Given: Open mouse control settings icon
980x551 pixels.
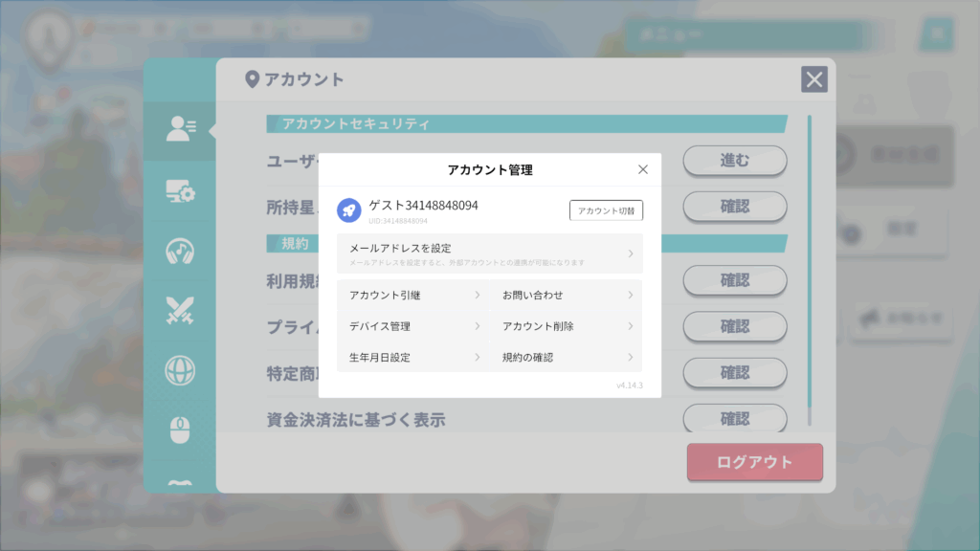Looking at the screenshot, I should pos(180,430).
